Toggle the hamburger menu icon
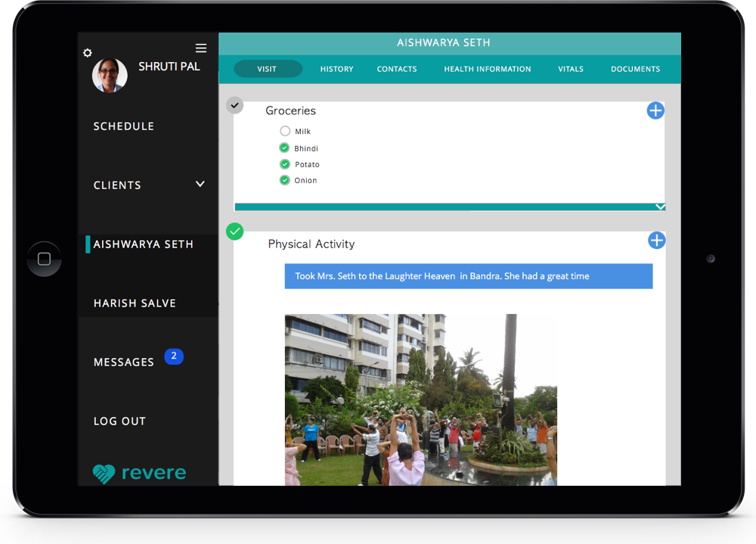Screen dimensions: 756x544 click(x=201, y=48)
